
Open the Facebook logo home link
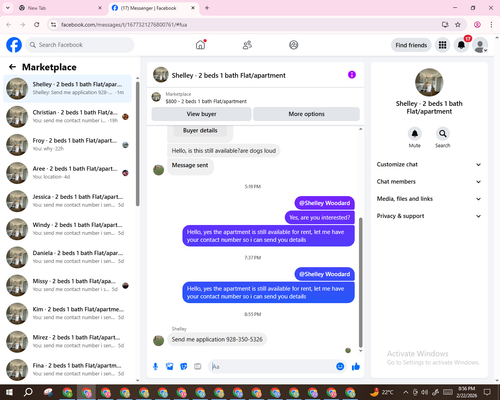[14, 45]
